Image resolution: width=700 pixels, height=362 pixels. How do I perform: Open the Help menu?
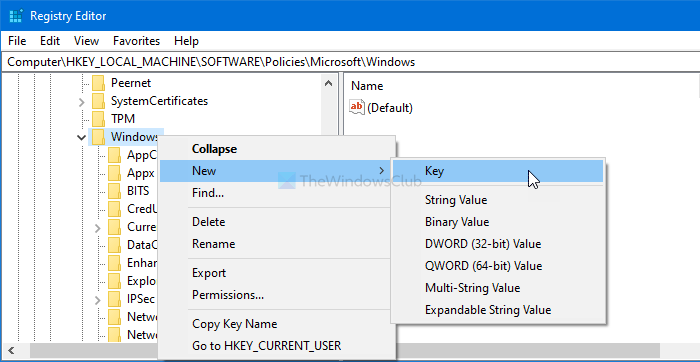pos(187,41)
